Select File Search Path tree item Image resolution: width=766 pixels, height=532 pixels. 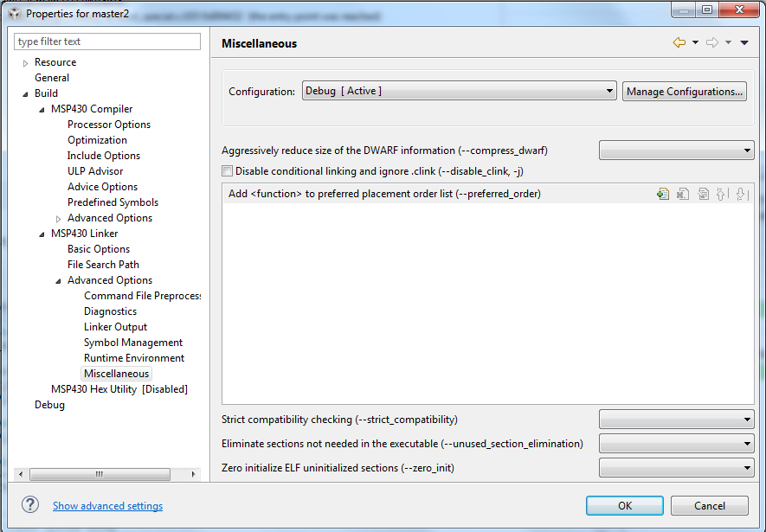click(103, 265)
